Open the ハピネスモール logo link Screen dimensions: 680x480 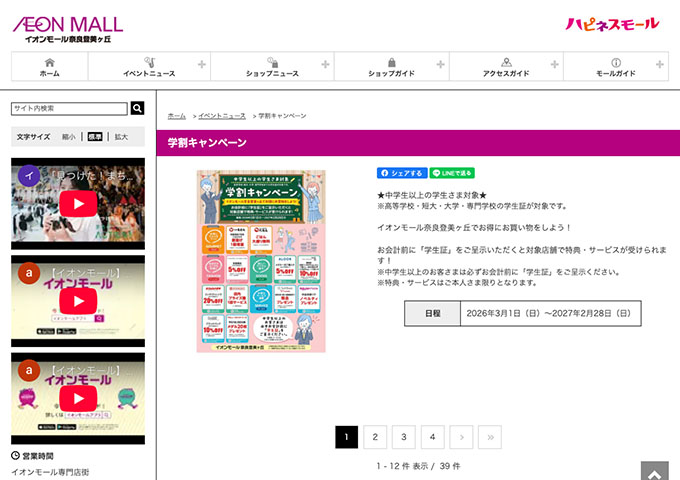(612, 24)
